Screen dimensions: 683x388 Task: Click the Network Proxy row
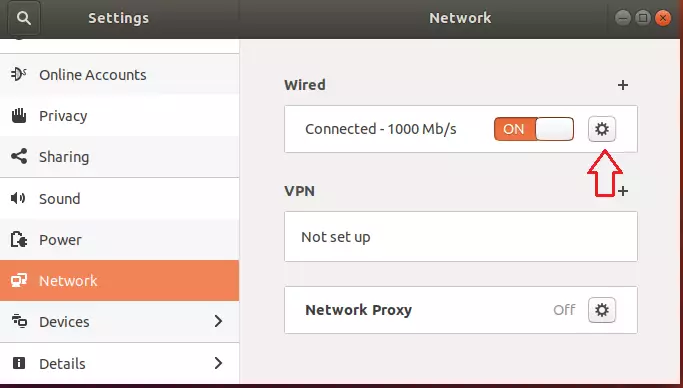[x=461, y=310]
